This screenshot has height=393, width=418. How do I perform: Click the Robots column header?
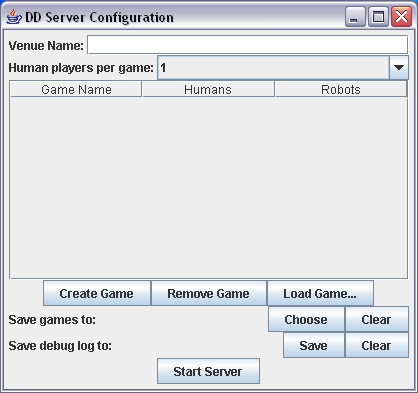(x=341, y=89)
